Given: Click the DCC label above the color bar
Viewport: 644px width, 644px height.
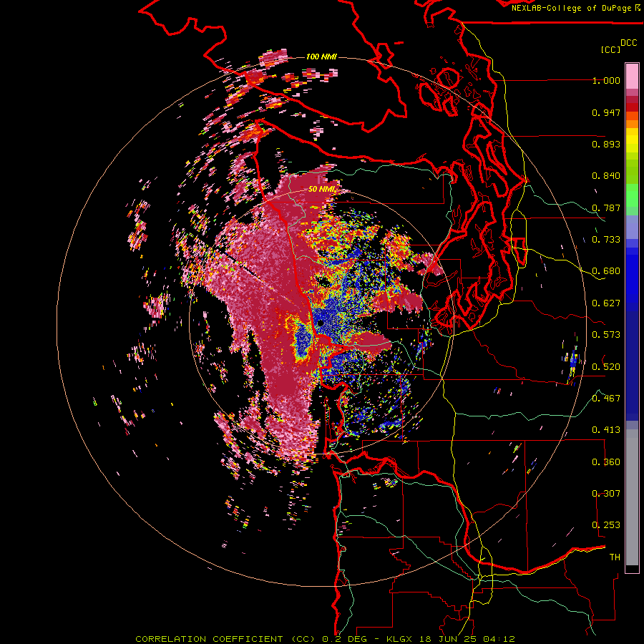Looking at the screenshot, I should [628, 43].
